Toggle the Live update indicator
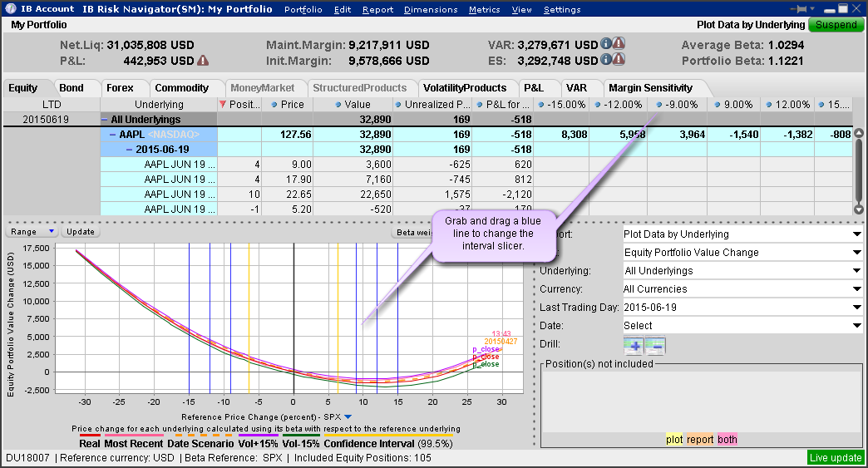868x468 pixels. [x=836, y=458]
